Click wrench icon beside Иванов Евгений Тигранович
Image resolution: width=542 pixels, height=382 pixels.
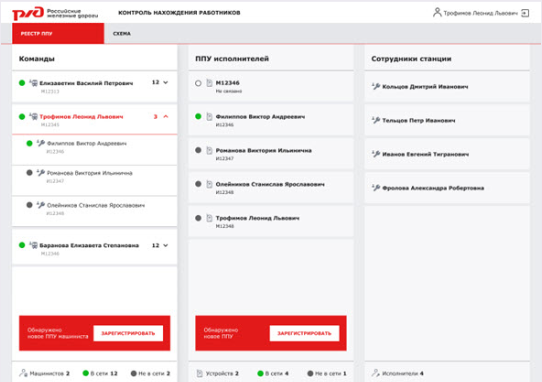click(x=376, y=154)
